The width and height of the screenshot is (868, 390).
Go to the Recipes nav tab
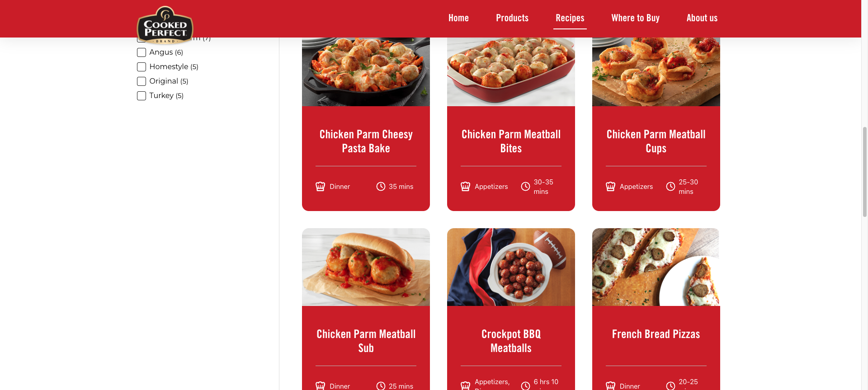point(570,18)
